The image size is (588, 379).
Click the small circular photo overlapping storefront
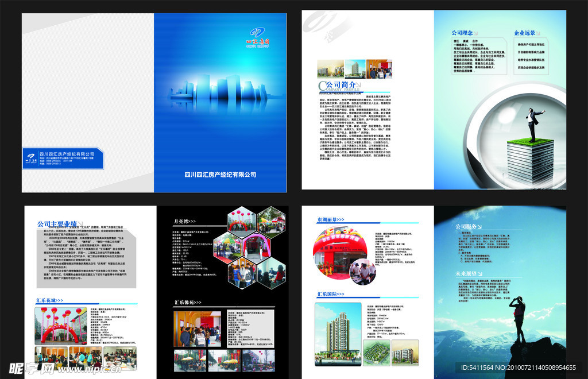point(362,272)
